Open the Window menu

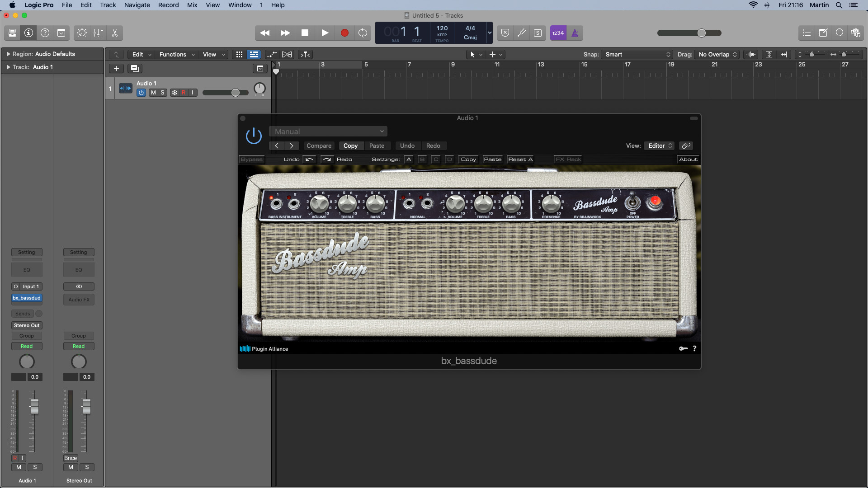pos(240,5)
